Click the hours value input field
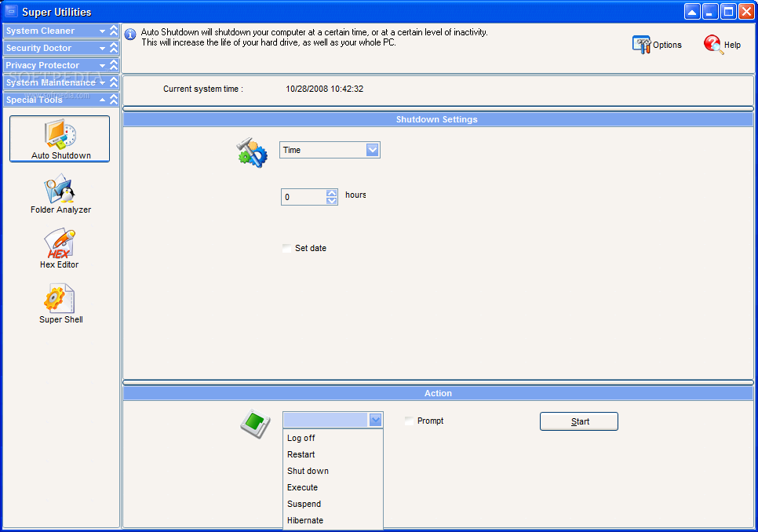This screenshot has height=532, width=758. click(x=304, y=197)
